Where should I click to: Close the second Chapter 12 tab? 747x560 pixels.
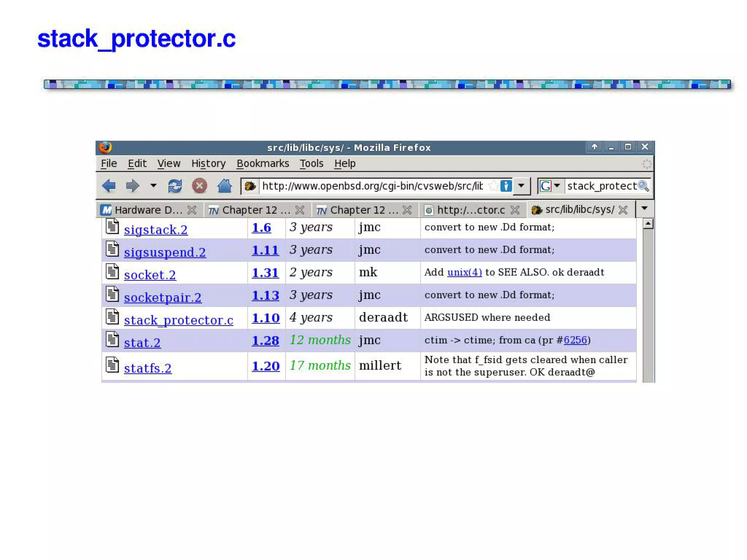click(407, 210)
